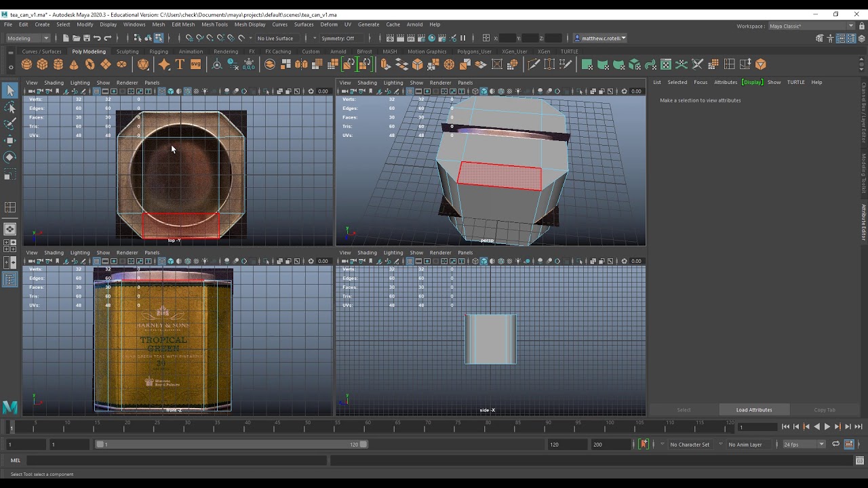Play the animation forwards
This screenshot has width=868, height=488.
pyautogui.click(x=827, y=426)
